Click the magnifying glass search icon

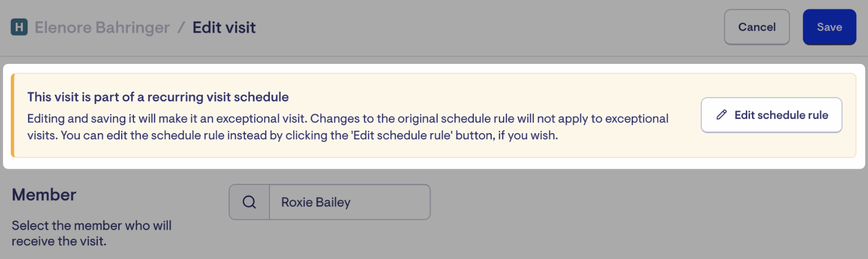click(249, 202)
